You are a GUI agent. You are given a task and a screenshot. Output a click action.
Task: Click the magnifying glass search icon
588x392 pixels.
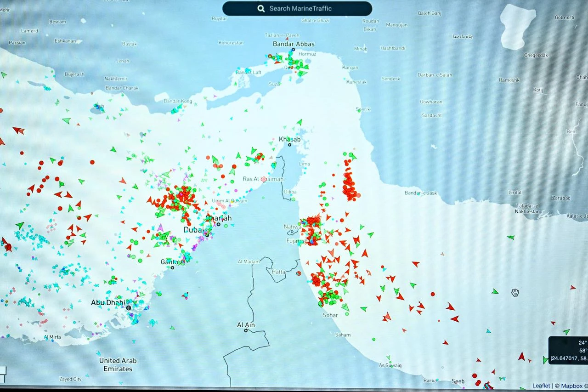[x=261, y=8]
